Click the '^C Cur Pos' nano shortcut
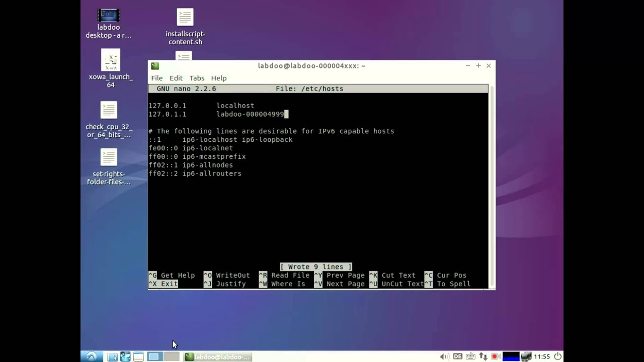 tap(445, 276)
